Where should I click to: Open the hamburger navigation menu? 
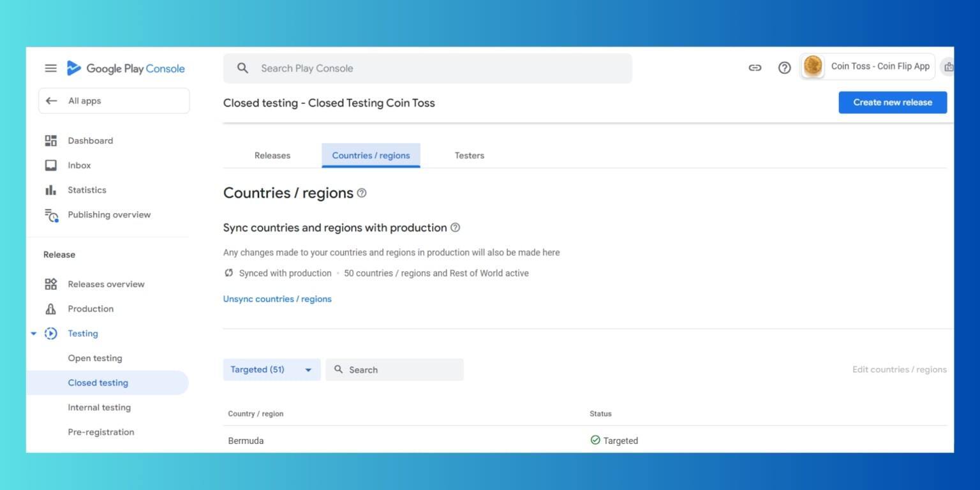(50, 68)
